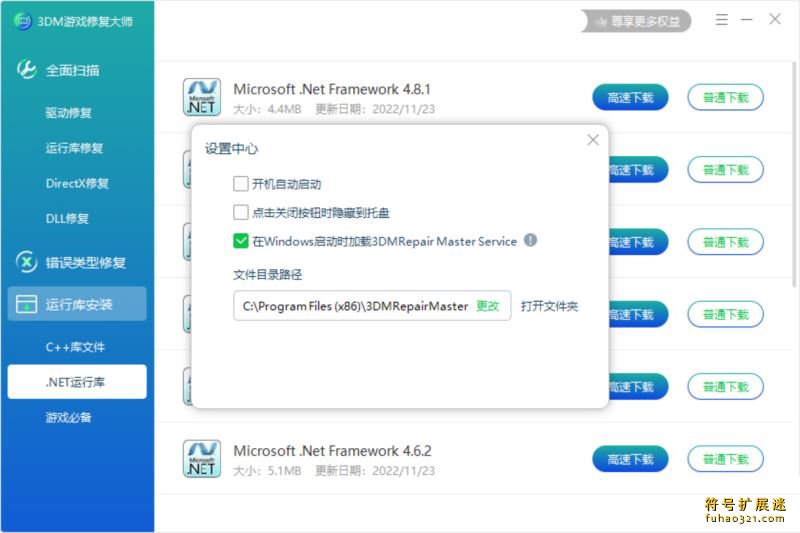Click 普通下载 for .Net Framework 4.6.2
Viewport: 800px width, 533px height.
pos(726,459)
